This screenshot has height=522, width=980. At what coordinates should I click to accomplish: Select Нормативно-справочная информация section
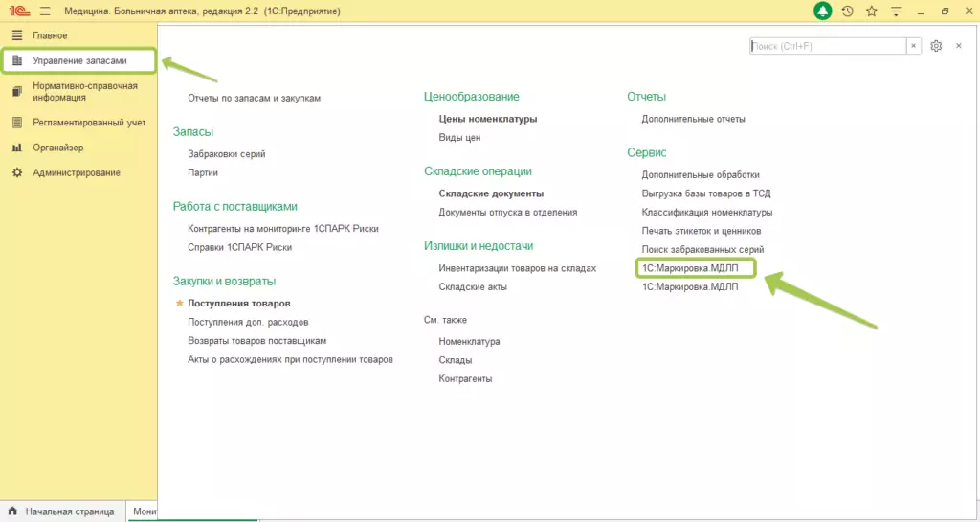tap(84, 91)
